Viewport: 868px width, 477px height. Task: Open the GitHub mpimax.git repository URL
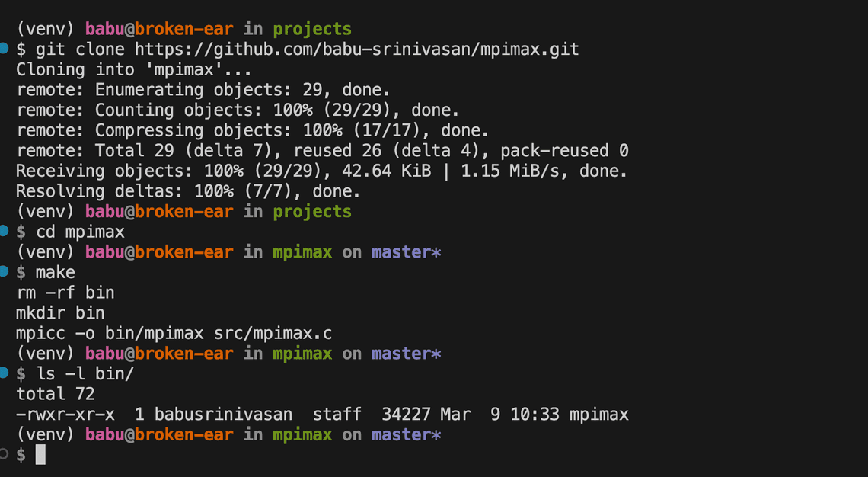(357, 50)
